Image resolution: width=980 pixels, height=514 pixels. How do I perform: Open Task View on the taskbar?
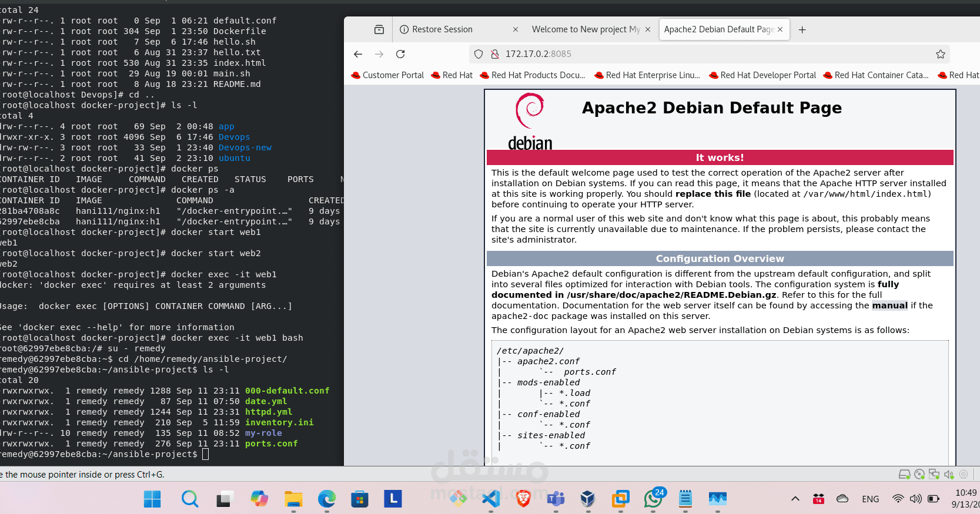click(223, 499)
